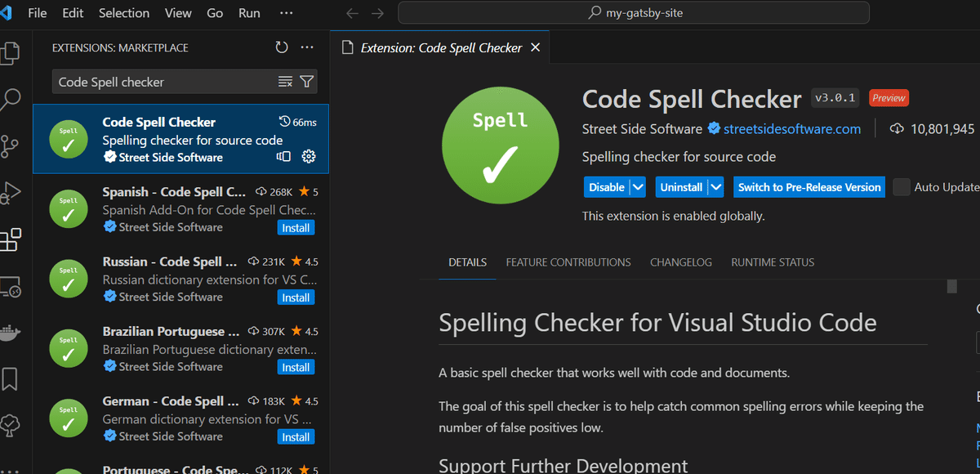This screenshot has width=980, height=474.
Task: Open the Explorer view in activity bar
Action: tap(11, 51)
